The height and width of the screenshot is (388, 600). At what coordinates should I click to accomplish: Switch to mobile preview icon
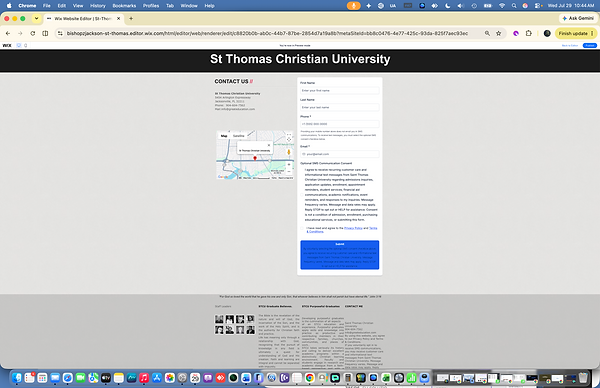[x=26, y=45]
